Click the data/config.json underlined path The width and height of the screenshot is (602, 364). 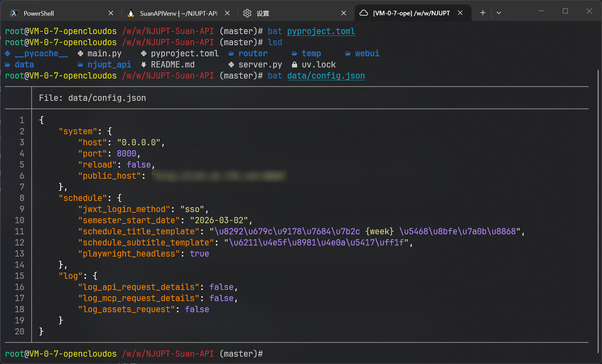[x=326, y=76]
